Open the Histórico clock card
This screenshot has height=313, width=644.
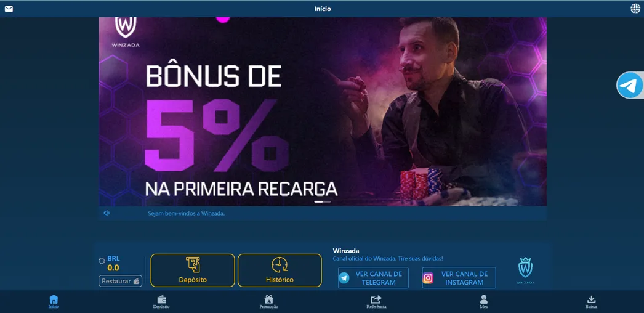(x=280, y=270)
